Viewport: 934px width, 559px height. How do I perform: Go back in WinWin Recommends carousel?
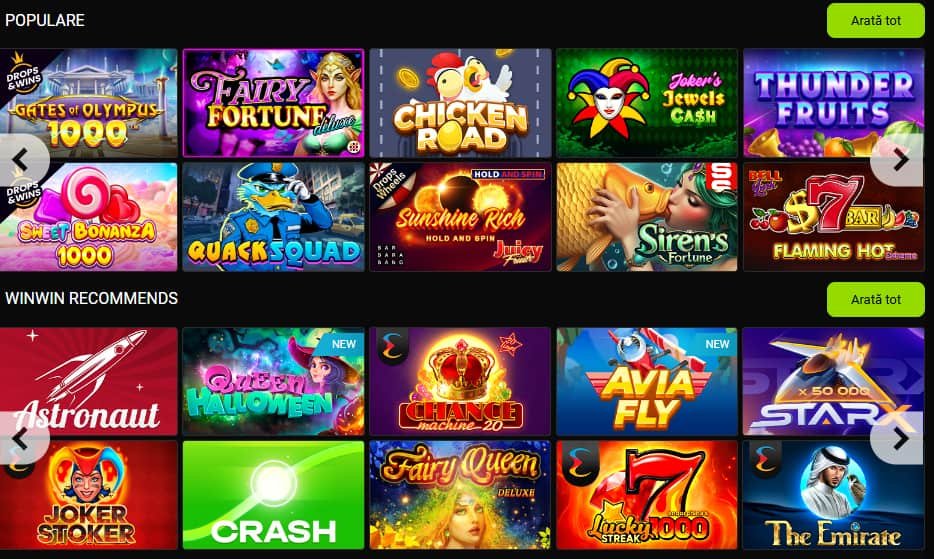[21, 439]
